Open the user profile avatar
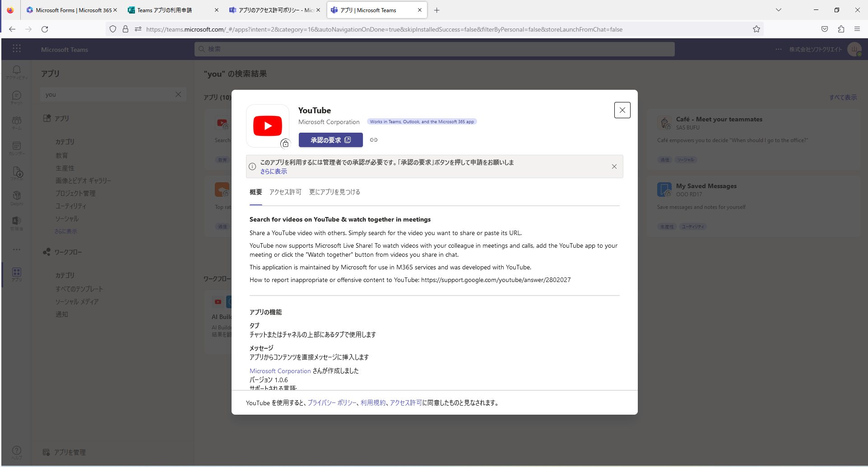The image size is (868, 467). pyautogui.click(x=854, y=49)
